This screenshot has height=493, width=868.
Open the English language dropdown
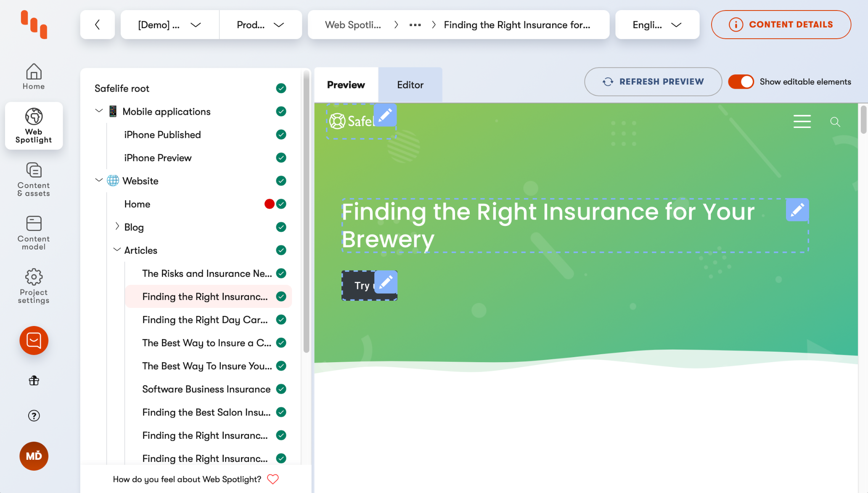click(657, 25)
